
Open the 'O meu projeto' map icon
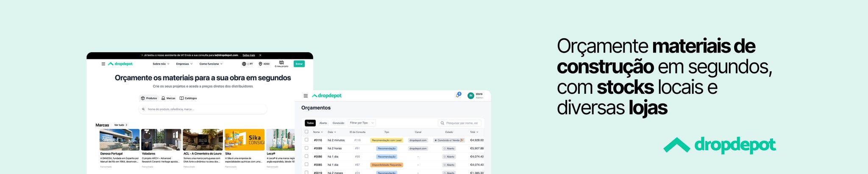281,64
